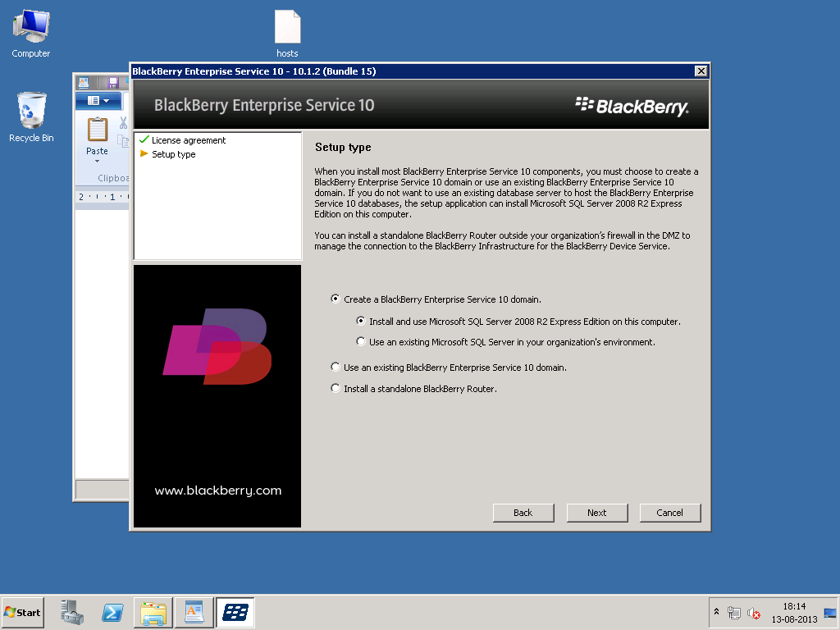Click the network tray icon
840x630 pixels.
tap(734, 612)
